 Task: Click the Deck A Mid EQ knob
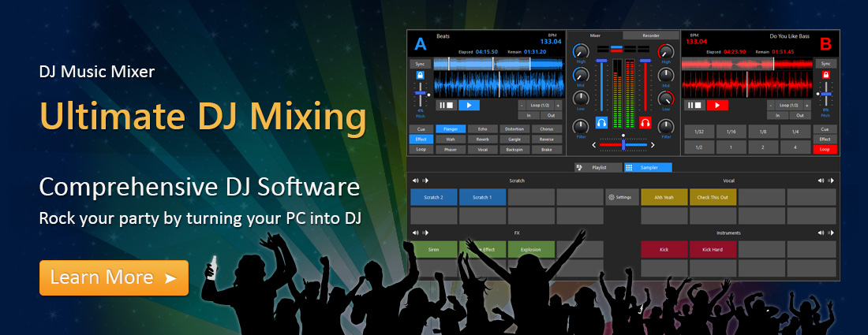coord(581,75)
